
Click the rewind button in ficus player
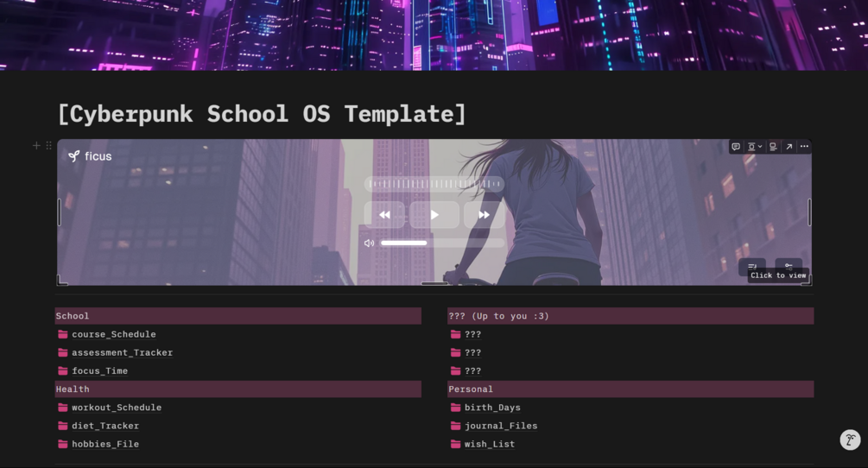click(x=384, y=215)
